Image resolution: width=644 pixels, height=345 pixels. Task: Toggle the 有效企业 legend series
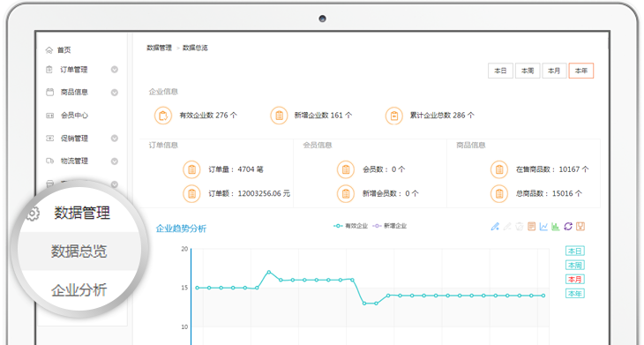pos(350,226)
